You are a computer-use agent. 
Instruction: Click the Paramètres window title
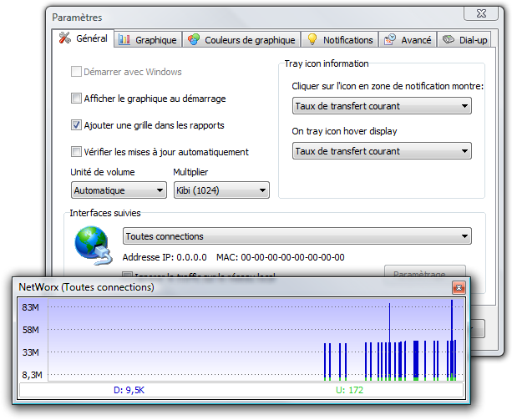pyautogui.click(x=77, y=18)
